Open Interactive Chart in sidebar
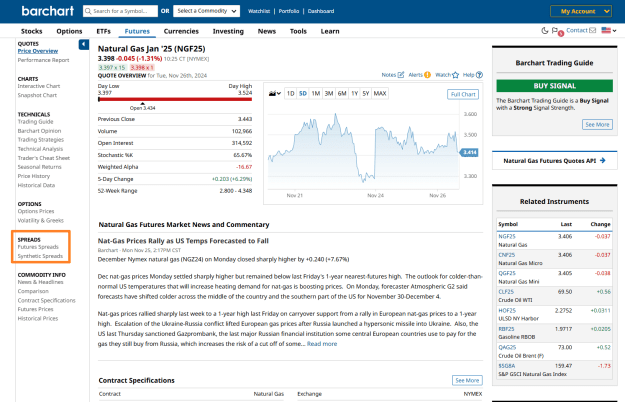The image size is (625, 402). click(39, 86)
